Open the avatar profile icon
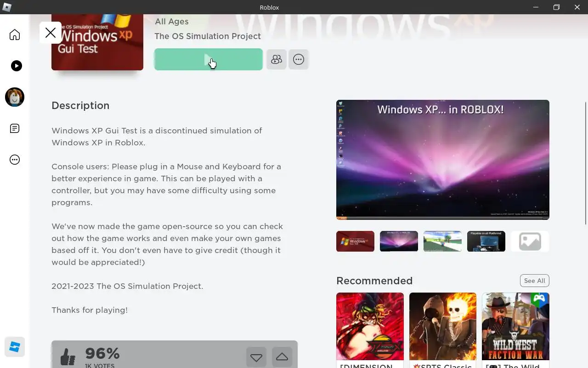 [x=15, y=97]
